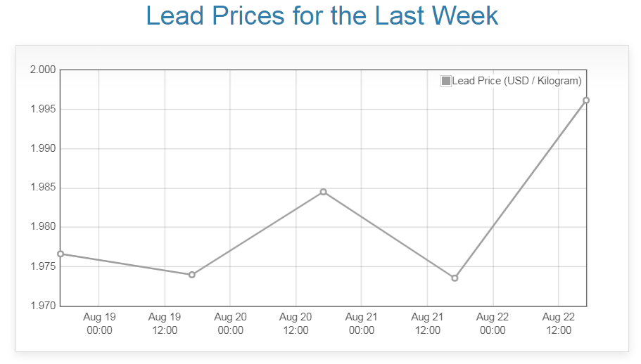The width and height of the screenshot is (641, 364).
Task: Click the data point just after Aug 19 12:00
Action: (192, 275)
